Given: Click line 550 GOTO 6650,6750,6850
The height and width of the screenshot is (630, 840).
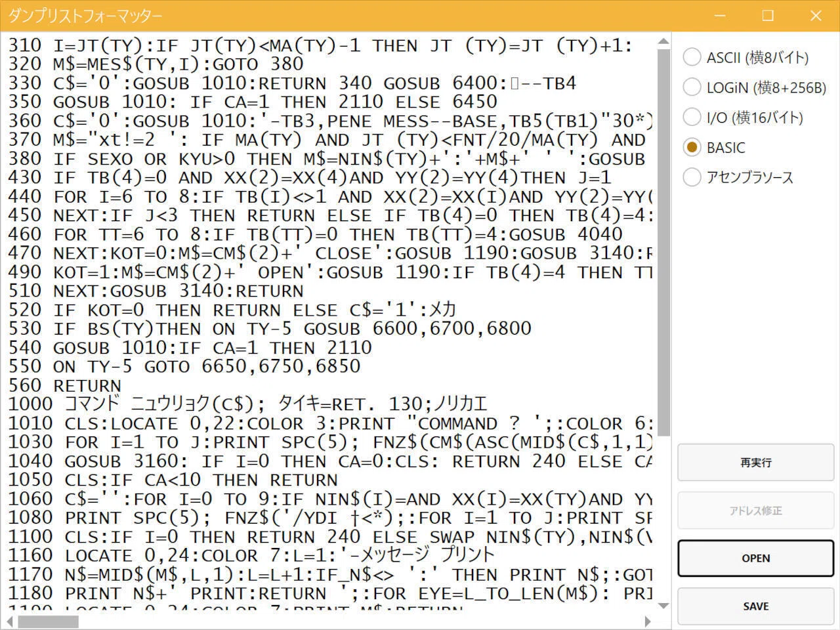Looking at the screenshot, I should coord(184,367).
